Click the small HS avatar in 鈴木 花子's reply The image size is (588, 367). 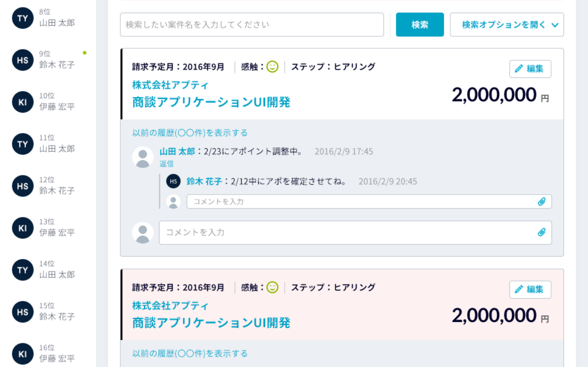tap(173, 182)
